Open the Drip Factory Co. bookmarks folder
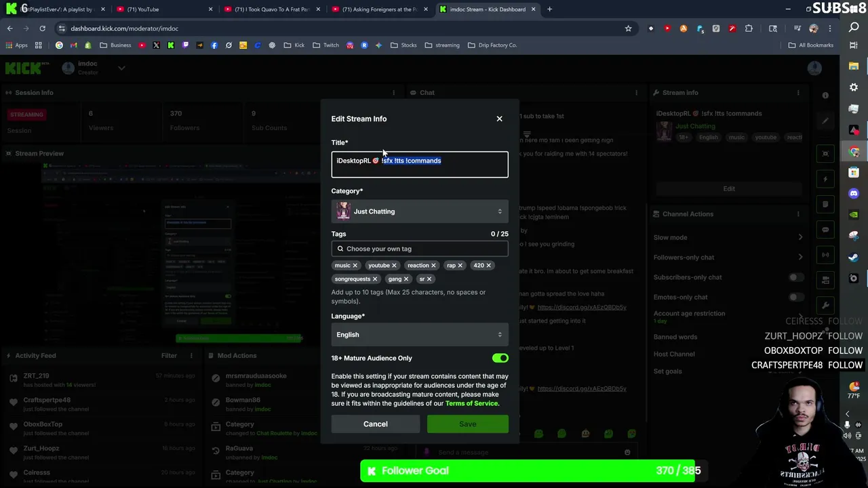The height and width of the screenshot is (488, 868). (x=492, y=45)
